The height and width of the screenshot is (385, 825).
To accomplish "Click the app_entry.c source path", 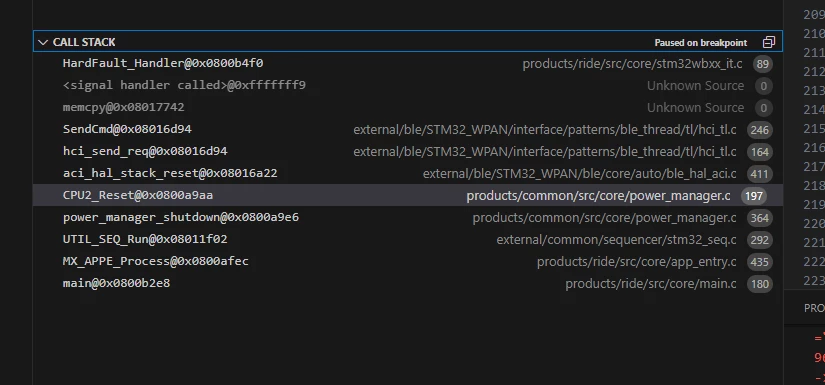I will coord(637,262).
